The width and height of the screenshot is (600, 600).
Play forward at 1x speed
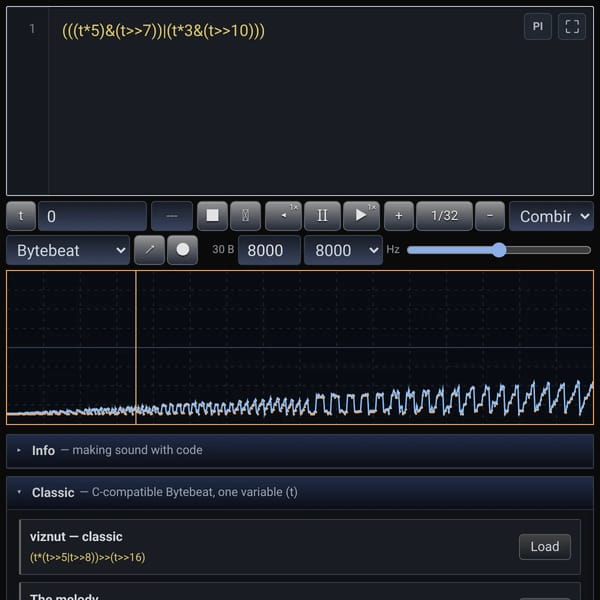(361, 216)
